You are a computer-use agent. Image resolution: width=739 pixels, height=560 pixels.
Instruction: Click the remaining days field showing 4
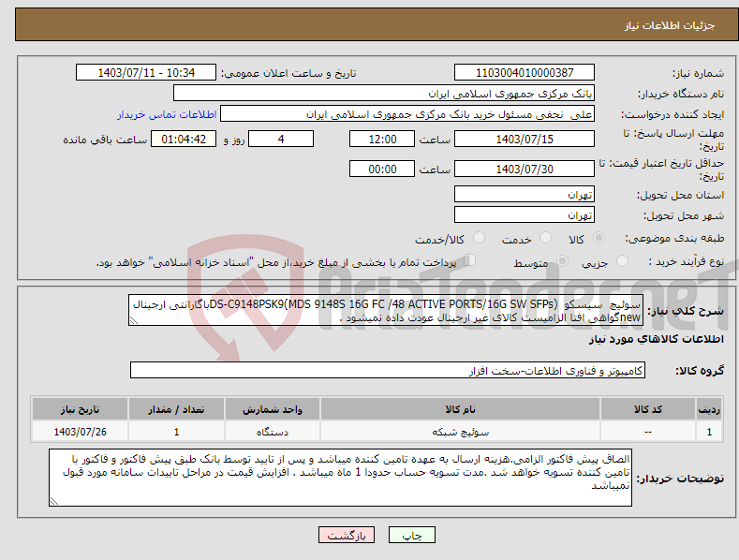[281, 139]
